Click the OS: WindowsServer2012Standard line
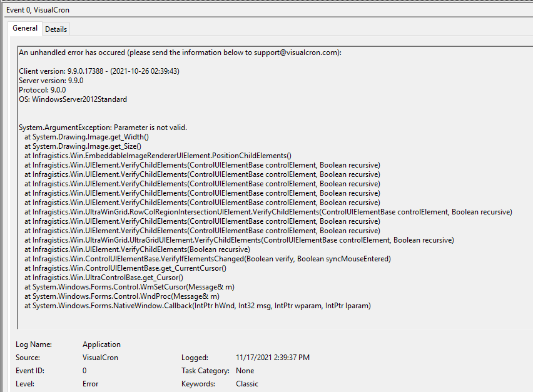The width and height of the screenshot is (533, 392). pyautogui.click(x=73, y=99)
